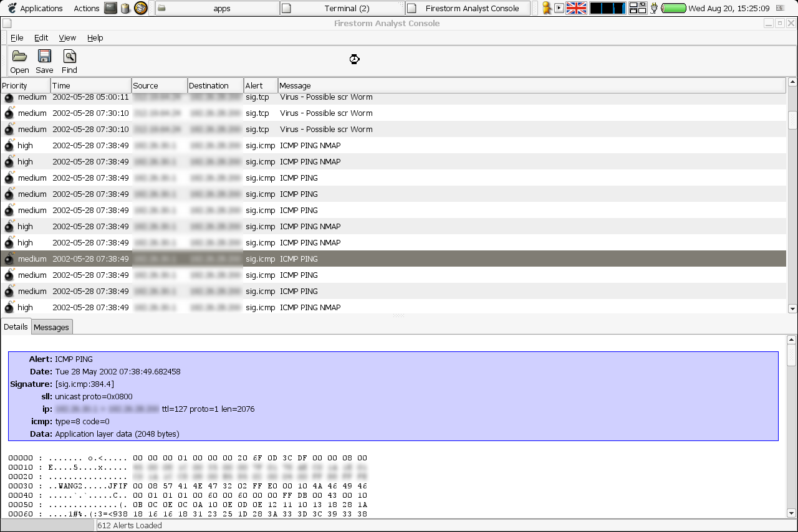This screenshot has width=798, height=532.
Task: Click details pane scrollbar up arrow
Action: [x=792, y=340]
